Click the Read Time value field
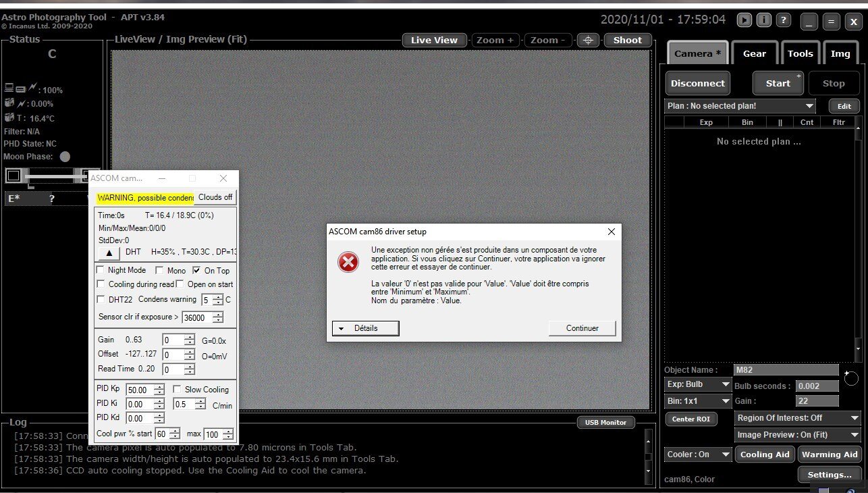This screenshot has height=493, width=868. click(173, 369)
